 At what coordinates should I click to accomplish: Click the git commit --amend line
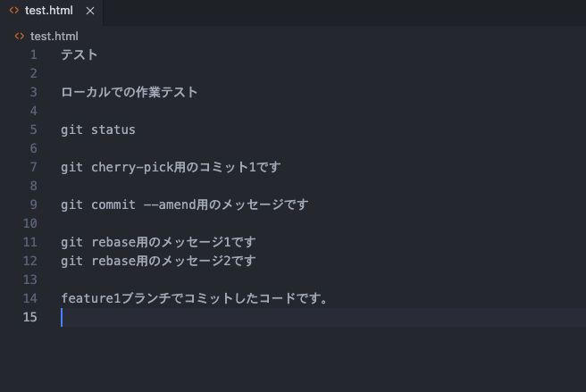coord(185,204)
